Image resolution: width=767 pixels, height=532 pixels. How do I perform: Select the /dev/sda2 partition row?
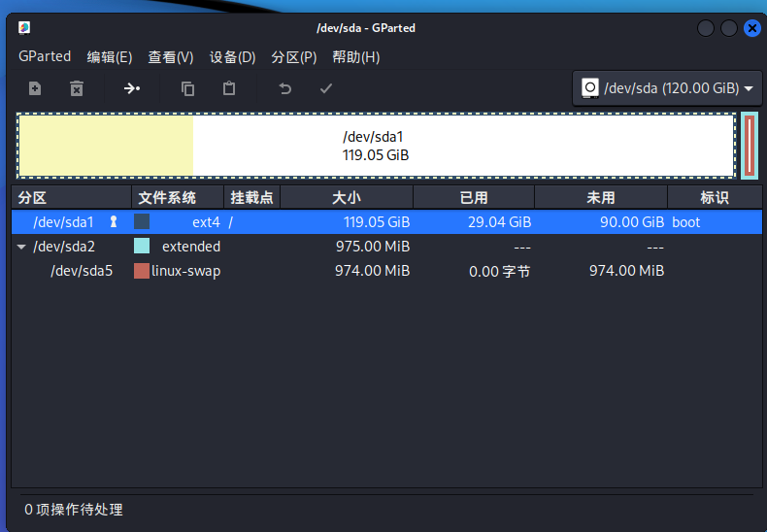point(386,247)
